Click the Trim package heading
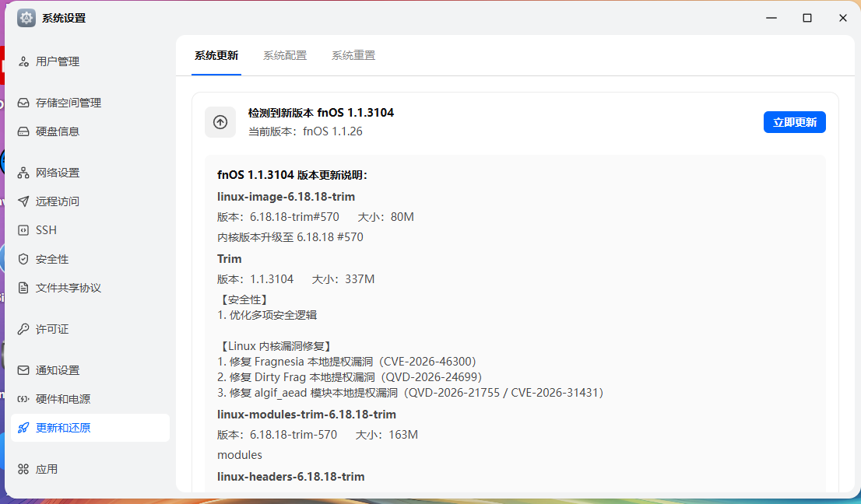 pos(229,259)
